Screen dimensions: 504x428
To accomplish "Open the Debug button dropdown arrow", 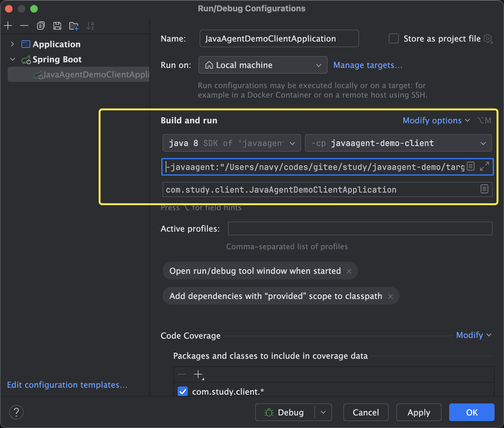I will [323, 412].
